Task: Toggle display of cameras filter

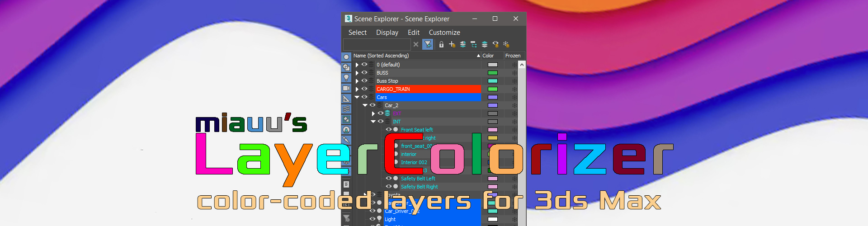Action: click(346, 88)
